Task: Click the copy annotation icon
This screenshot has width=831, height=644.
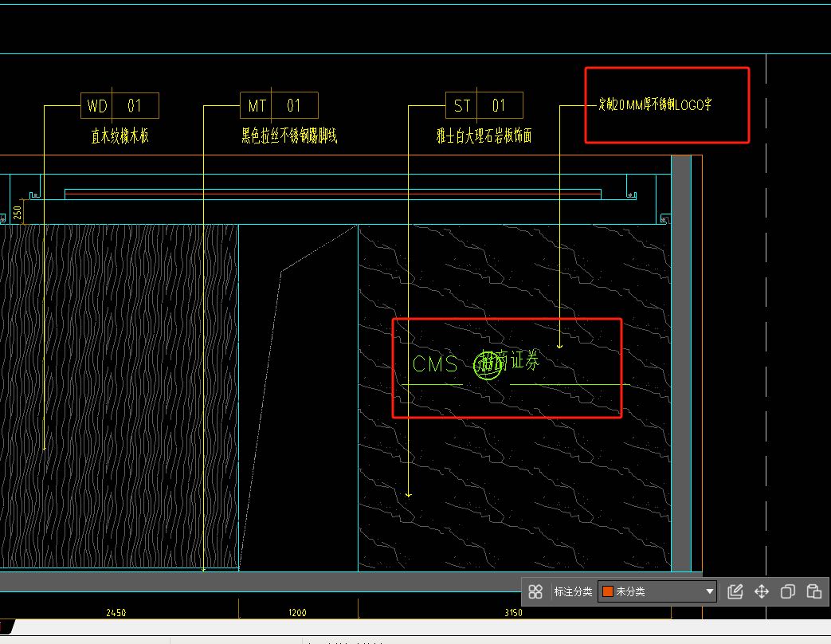Action: (788, 591)
